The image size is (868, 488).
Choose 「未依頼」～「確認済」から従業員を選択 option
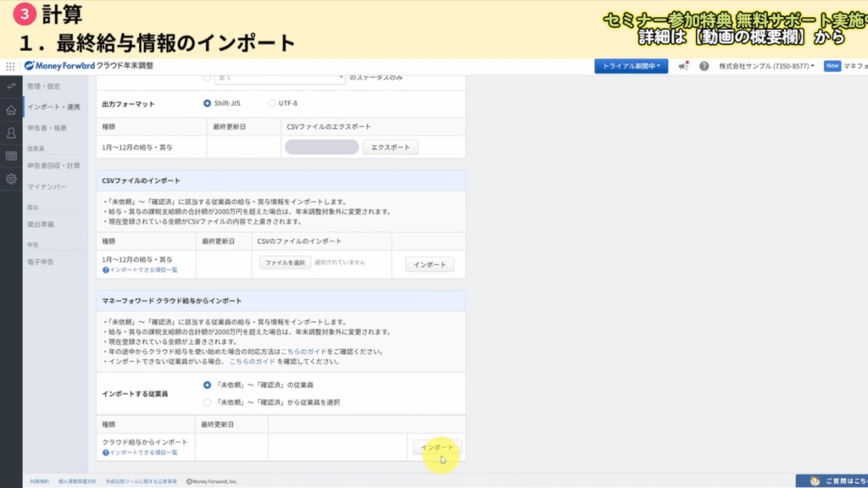click(x=208, y=402)
